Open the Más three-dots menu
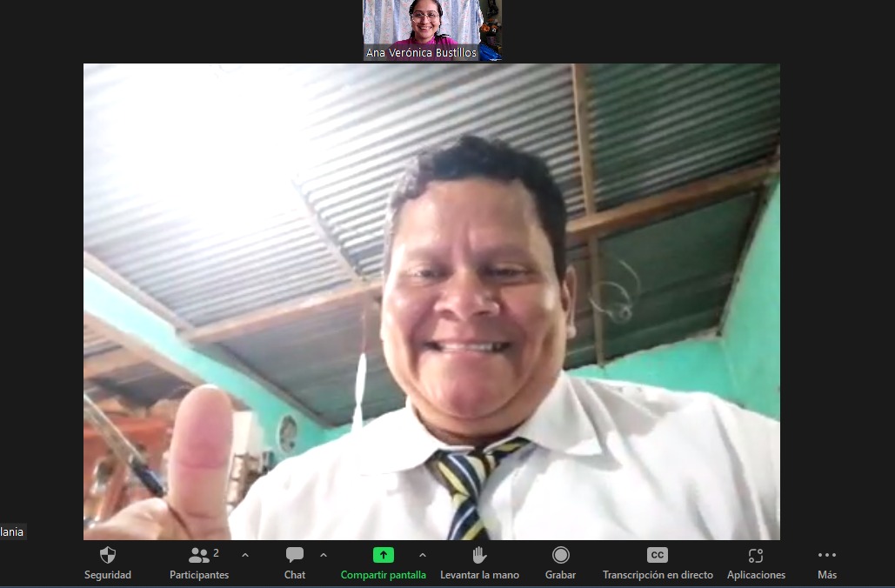 826,555
